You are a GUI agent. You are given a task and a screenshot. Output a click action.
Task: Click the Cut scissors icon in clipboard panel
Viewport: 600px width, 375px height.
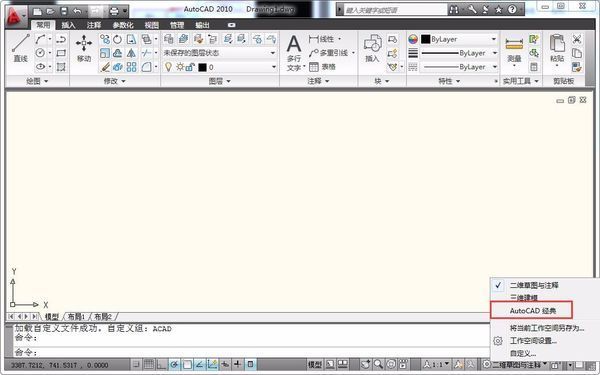[577, 39]
